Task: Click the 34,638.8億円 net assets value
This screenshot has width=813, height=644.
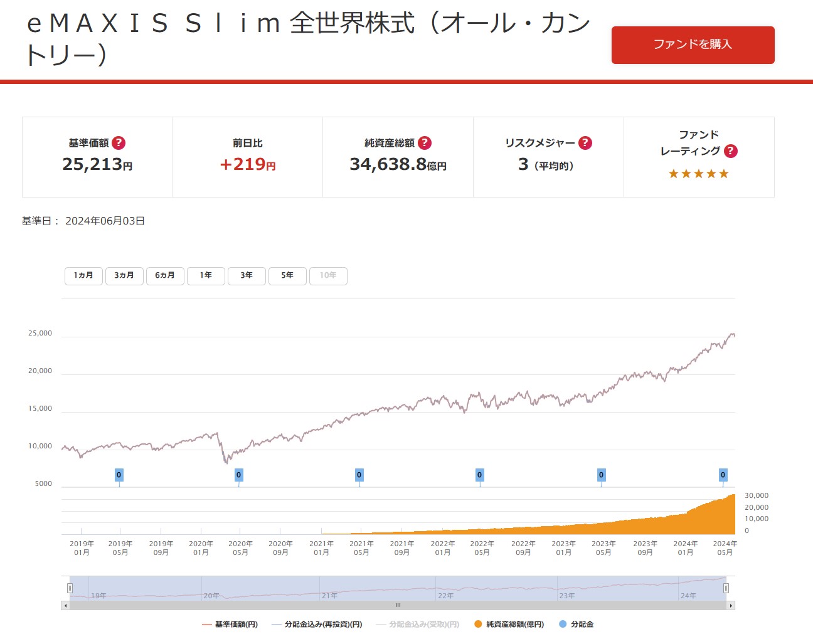Action: pyautogui.click(x=398, y=164)
